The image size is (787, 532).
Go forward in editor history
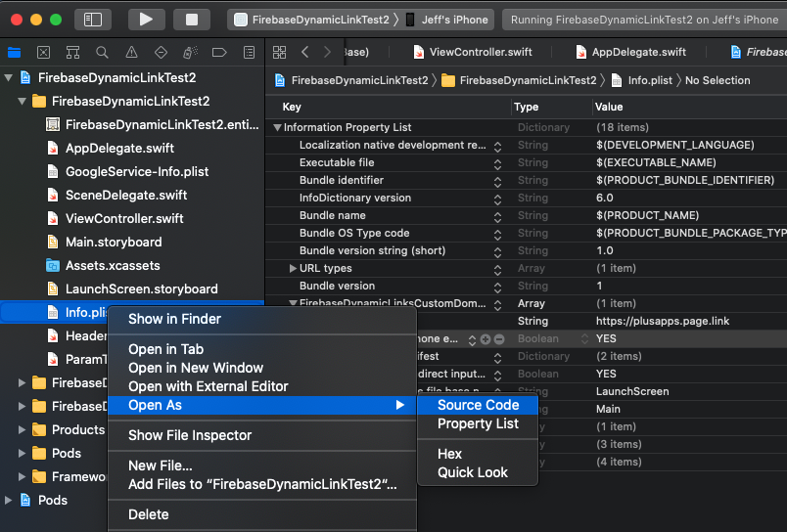pyautogui.click(x=327, y=52)
